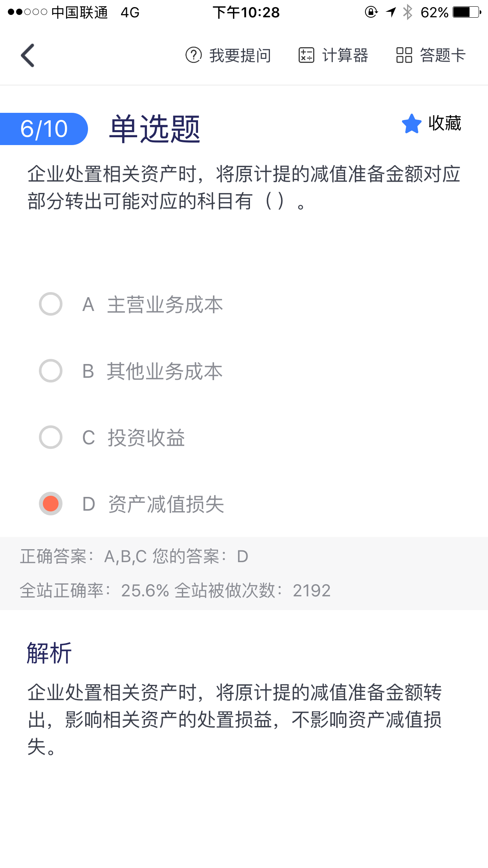
Task: Tap the blue favorite star icon
Action: point(411,124)
